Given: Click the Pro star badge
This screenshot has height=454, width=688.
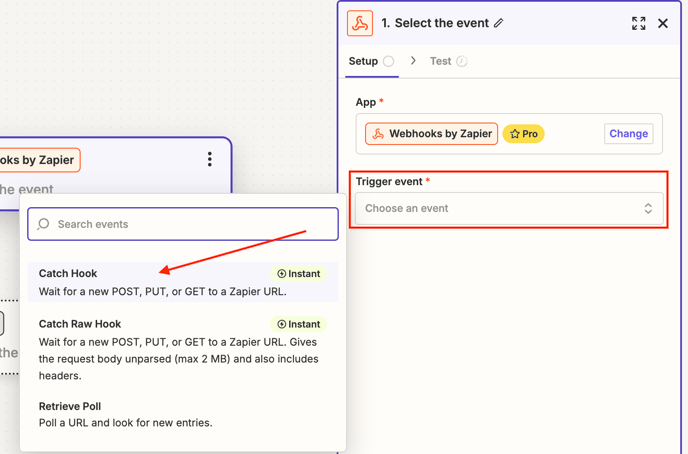Looking at the screenshot, I should (x=523, y=134).
